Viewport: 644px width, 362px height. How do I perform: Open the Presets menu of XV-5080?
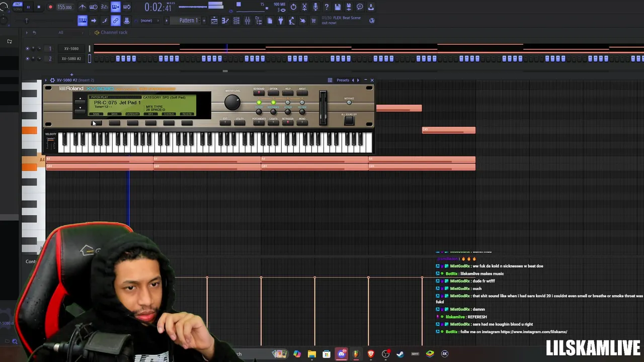tap(343, 80)
